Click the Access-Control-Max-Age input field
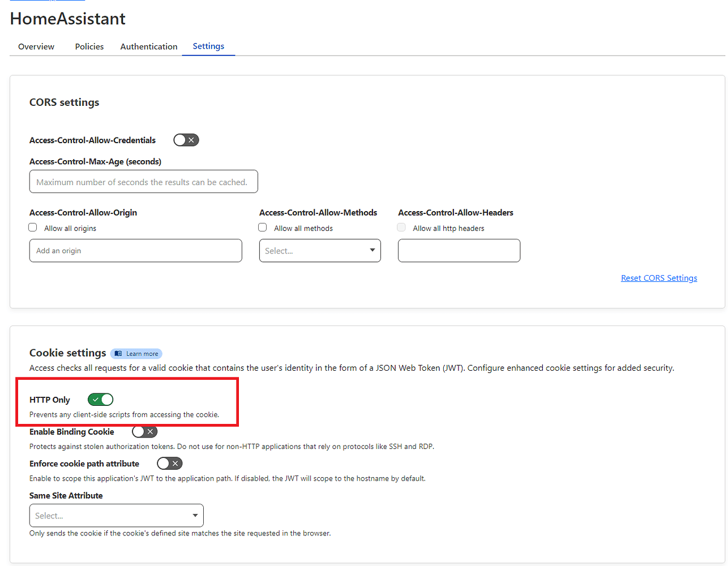Screen dimensions: 728x566 [x=143, y=181]
